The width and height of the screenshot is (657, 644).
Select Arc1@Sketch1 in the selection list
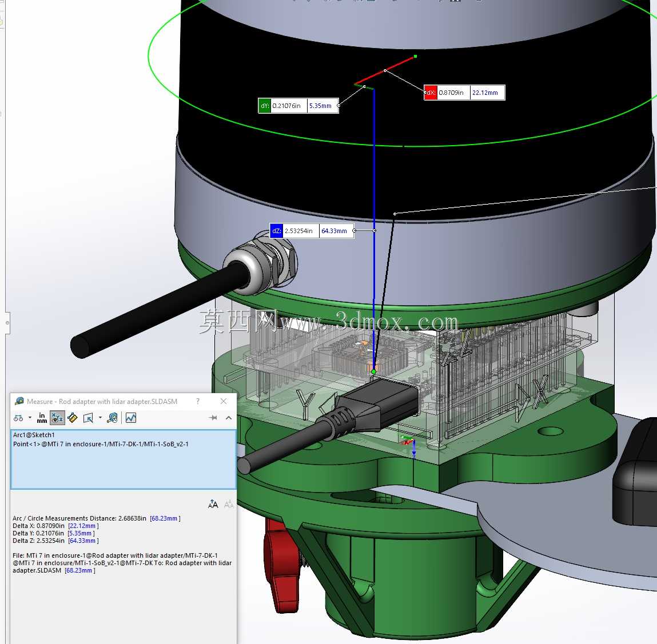click(34, 435)
